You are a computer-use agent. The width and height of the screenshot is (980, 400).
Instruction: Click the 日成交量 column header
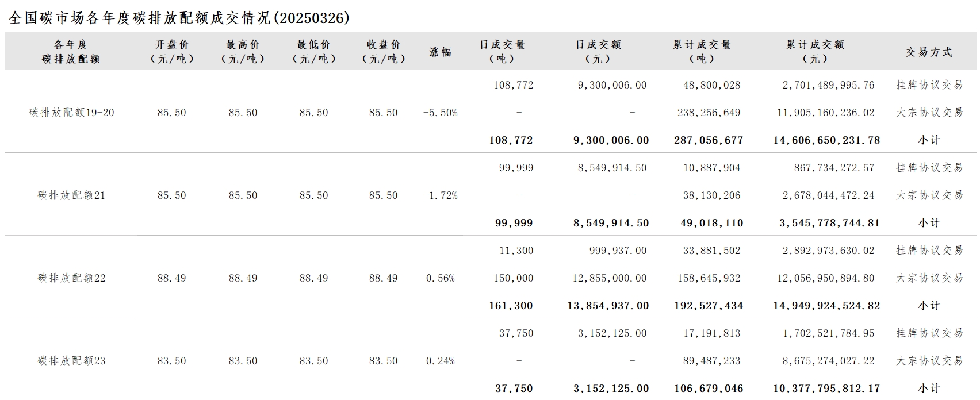(x=502, y=52)
